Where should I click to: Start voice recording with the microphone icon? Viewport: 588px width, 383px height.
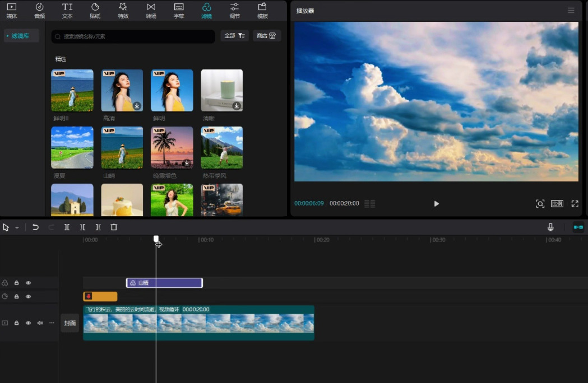550,227
